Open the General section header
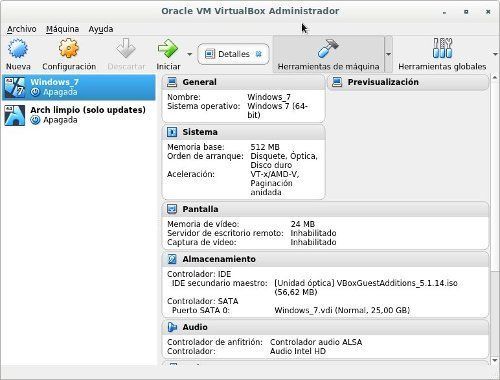The width and height of the screenshot is (500, 380). [243, 82]
